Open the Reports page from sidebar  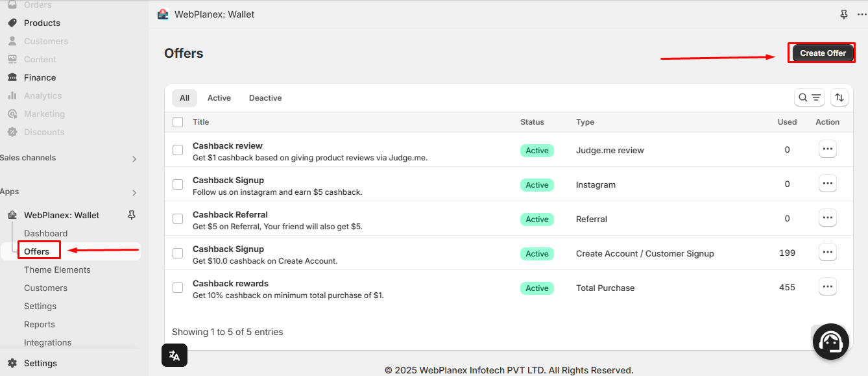pyautogui.click(x=39, y=323)
